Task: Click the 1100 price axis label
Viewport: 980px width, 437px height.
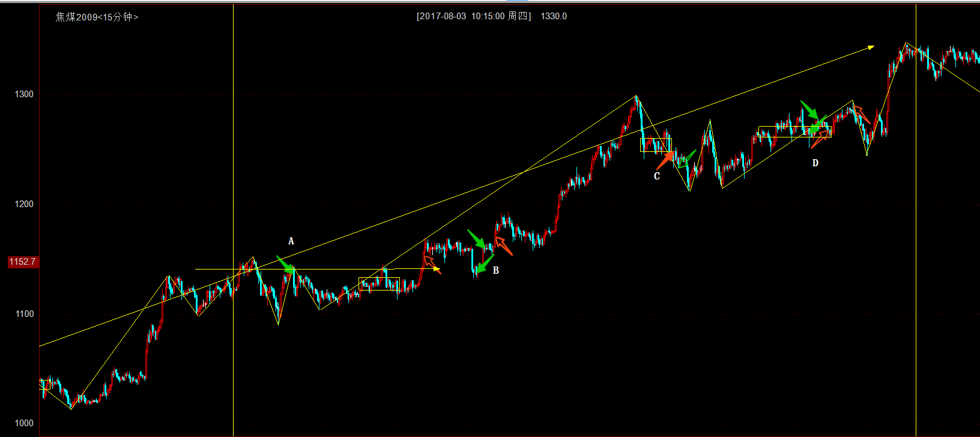Action: 25,314
